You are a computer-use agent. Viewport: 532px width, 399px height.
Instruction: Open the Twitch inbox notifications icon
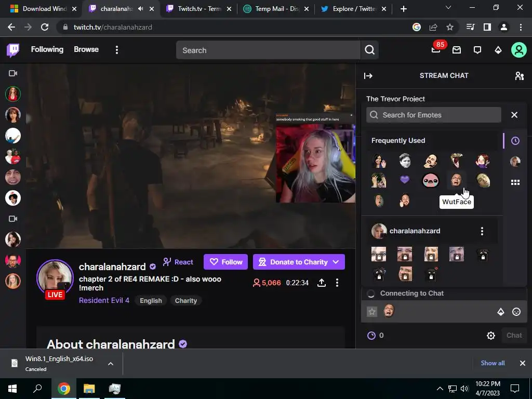457,50
